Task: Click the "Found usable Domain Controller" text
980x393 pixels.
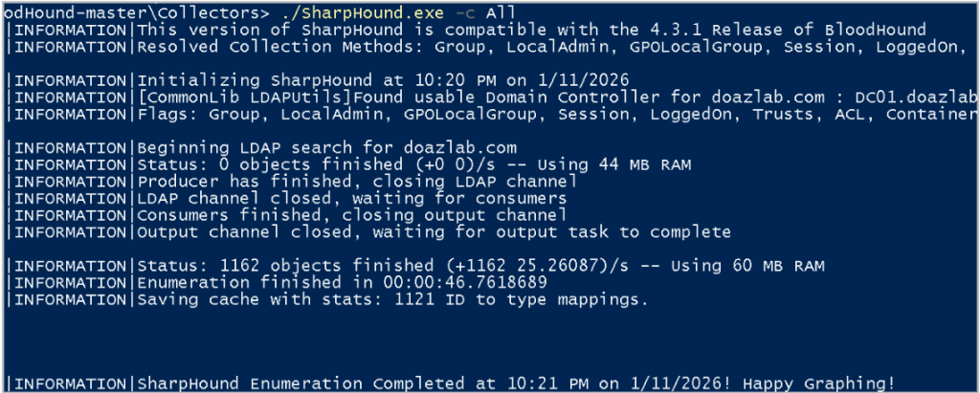Action: click(534, 97)
